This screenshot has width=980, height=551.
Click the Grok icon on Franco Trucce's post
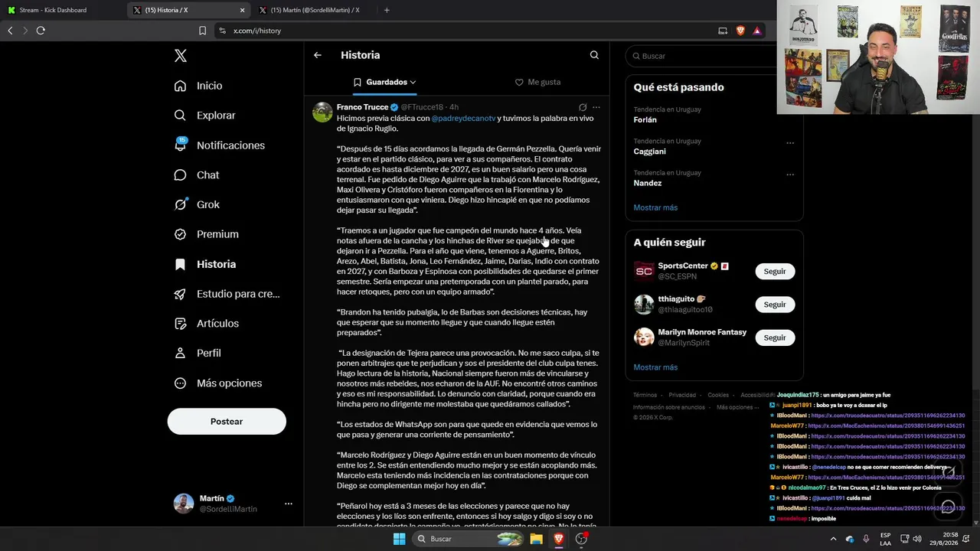coord(583,107)
